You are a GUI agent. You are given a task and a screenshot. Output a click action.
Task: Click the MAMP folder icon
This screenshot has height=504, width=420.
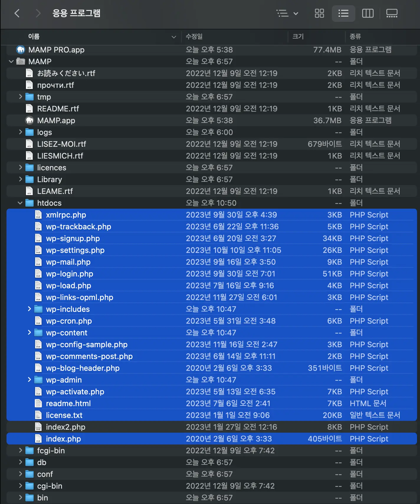[21, 62]
